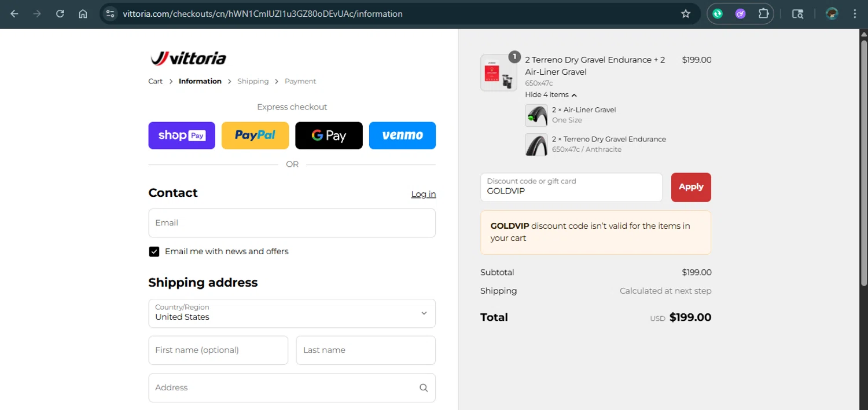Open the extensions puzzle menu
Image resolution: width=868 pixels, height=410 pixels.
(x=763, y=14)
